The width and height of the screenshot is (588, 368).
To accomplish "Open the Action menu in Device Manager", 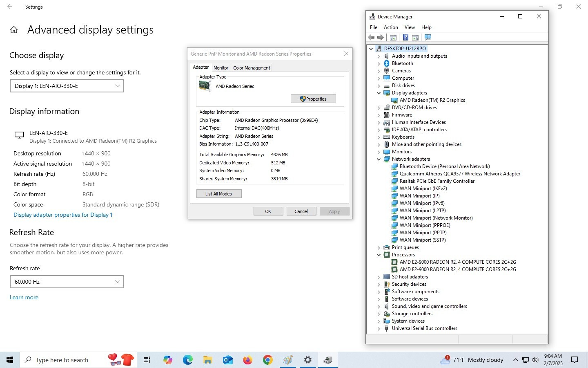I will tap(391, 27).
